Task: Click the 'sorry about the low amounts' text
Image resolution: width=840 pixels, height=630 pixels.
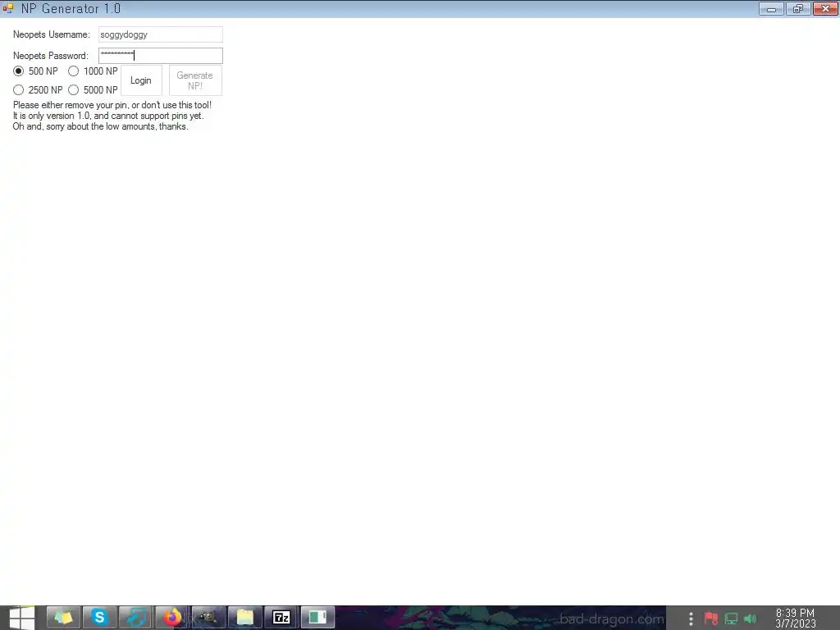Action: 101,126
